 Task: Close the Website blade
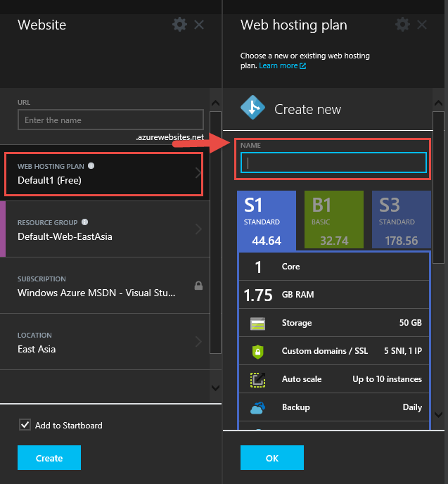tap(199, 25)
